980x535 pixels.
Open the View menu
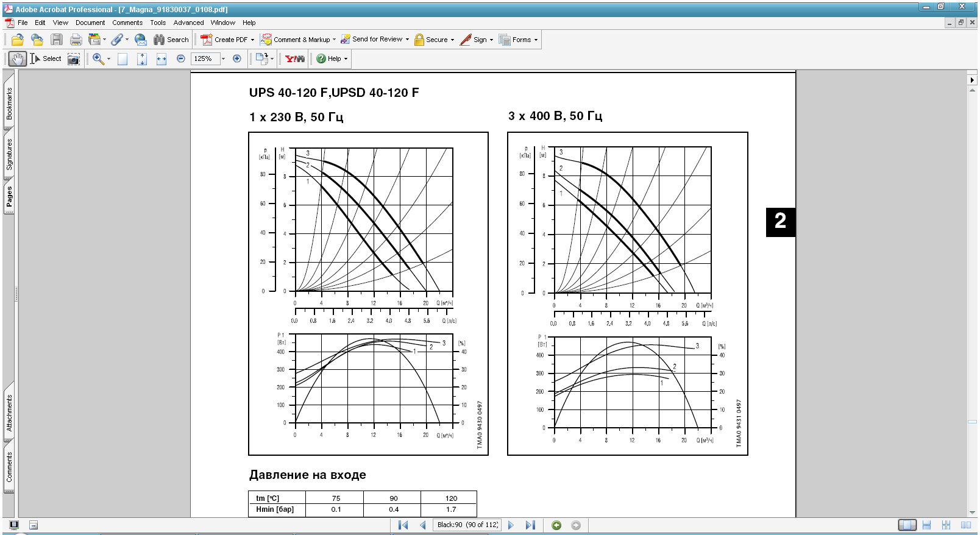click(x=60, y=23)
